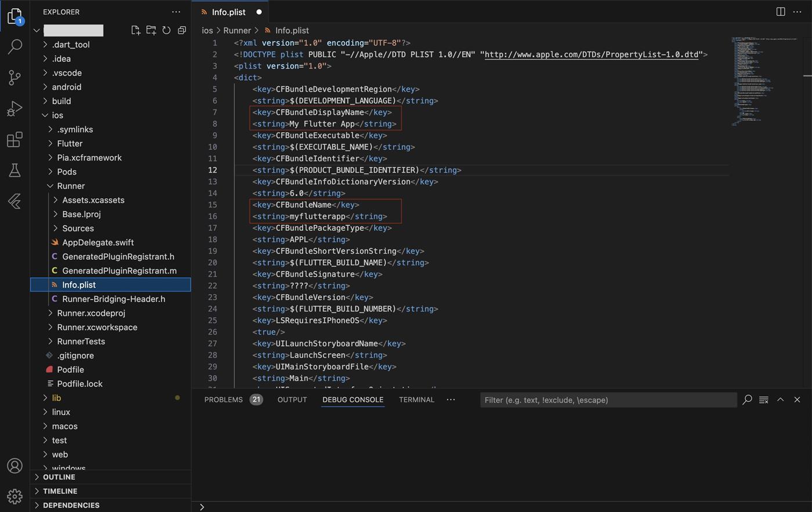The image size is (812, 512).
Task: Expand the Runner.xcodeproj folder
Action: (x=110, y=313)
